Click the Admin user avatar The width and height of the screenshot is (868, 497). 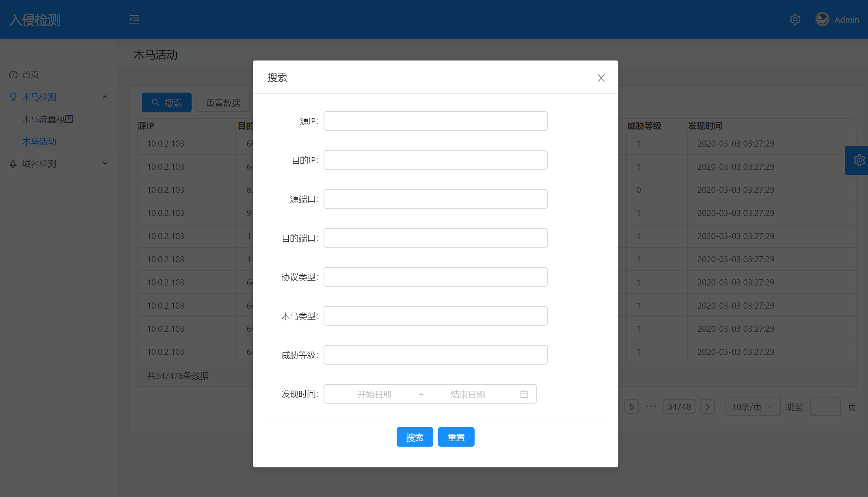point(822,19)
